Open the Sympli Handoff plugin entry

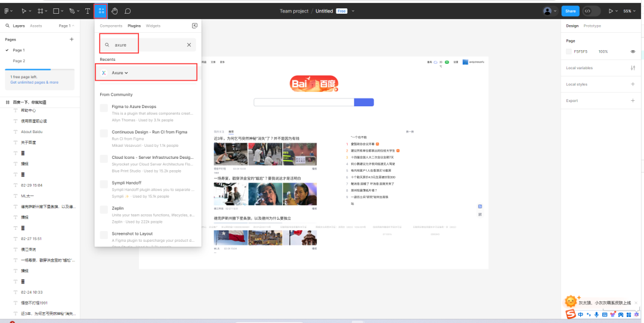pyautogui.click(x=148, y=189)
